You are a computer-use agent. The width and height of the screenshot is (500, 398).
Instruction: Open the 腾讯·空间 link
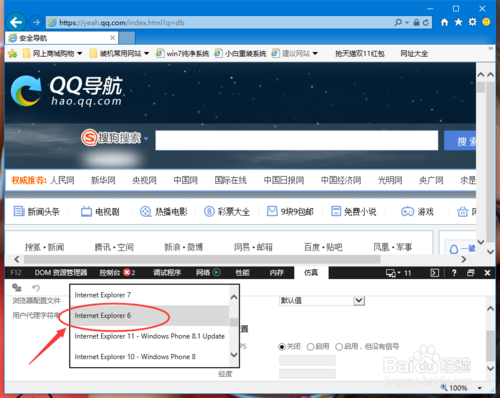coord(114,247)
